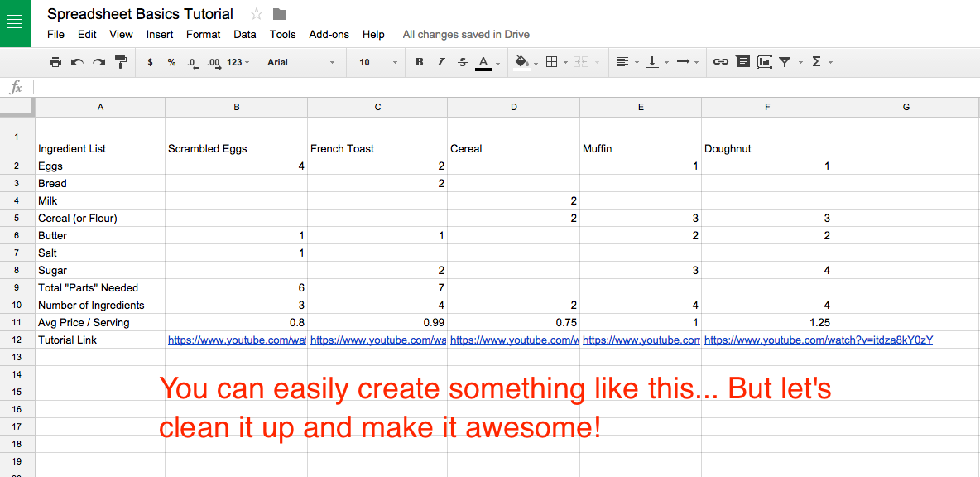Viewport: 980px width, 477px height.
Task: Select the Paint format tool
Action: click(121, 61)
